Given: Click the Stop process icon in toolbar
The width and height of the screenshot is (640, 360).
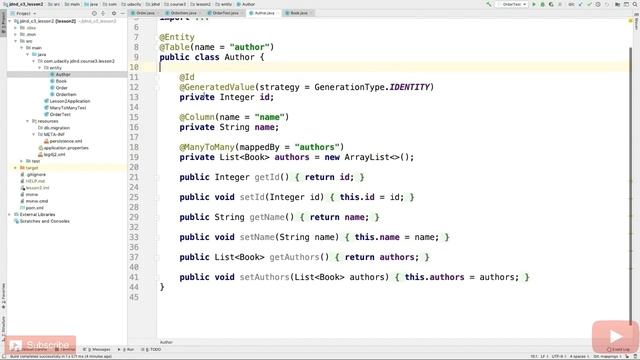Looking at the screenshot, I should point(560,4).
